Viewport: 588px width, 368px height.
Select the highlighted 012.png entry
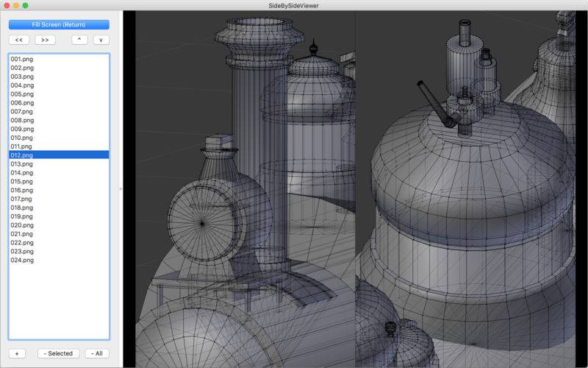[22, 155]
